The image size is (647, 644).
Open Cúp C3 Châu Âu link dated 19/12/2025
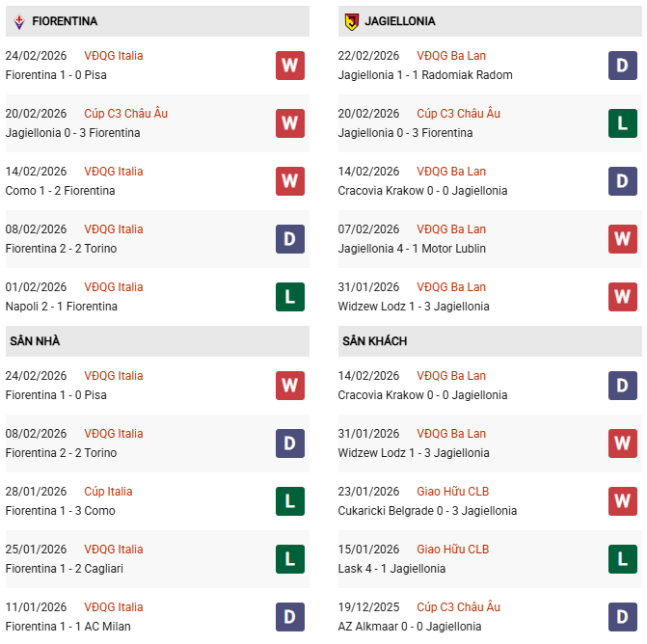click(x=458, y=607)
